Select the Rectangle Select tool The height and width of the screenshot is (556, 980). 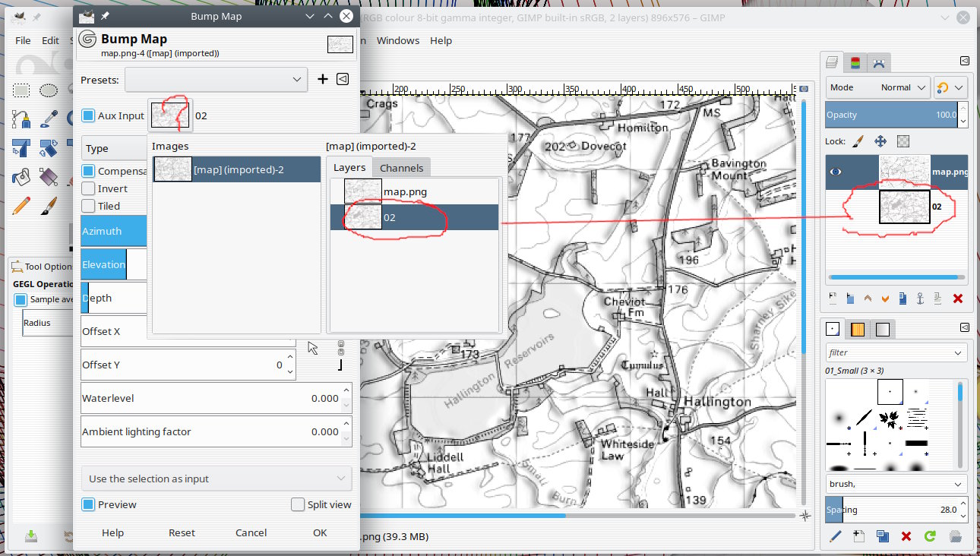21,90
